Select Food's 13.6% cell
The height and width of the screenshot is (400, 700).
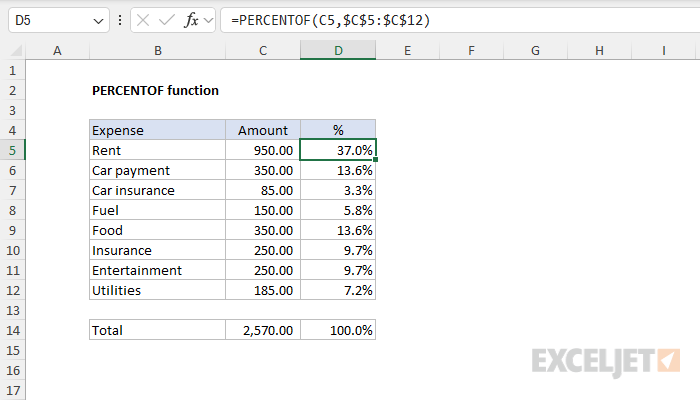point(338,230)
